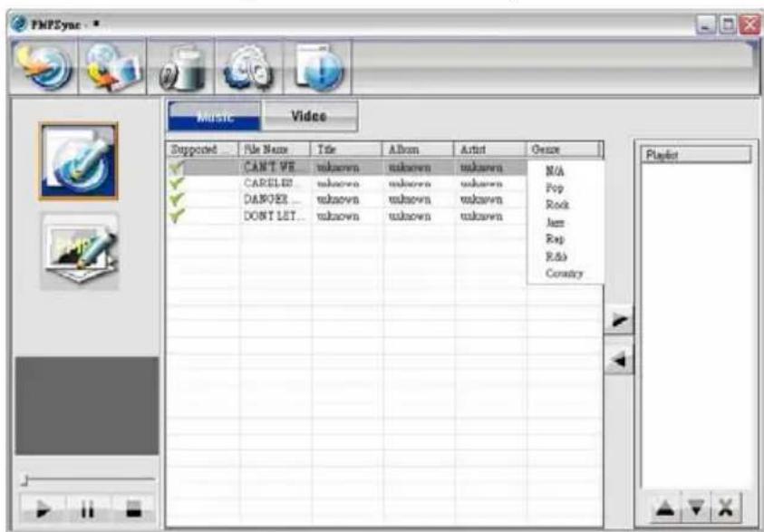Click the sync globe toolbar icon
This screenshot has width=764, height=532.
pos(44,67)
